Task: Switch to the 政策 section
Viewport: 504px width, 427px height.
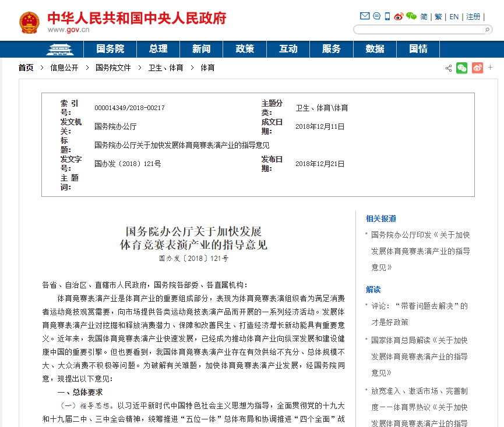Action: [x=244, y=50]
